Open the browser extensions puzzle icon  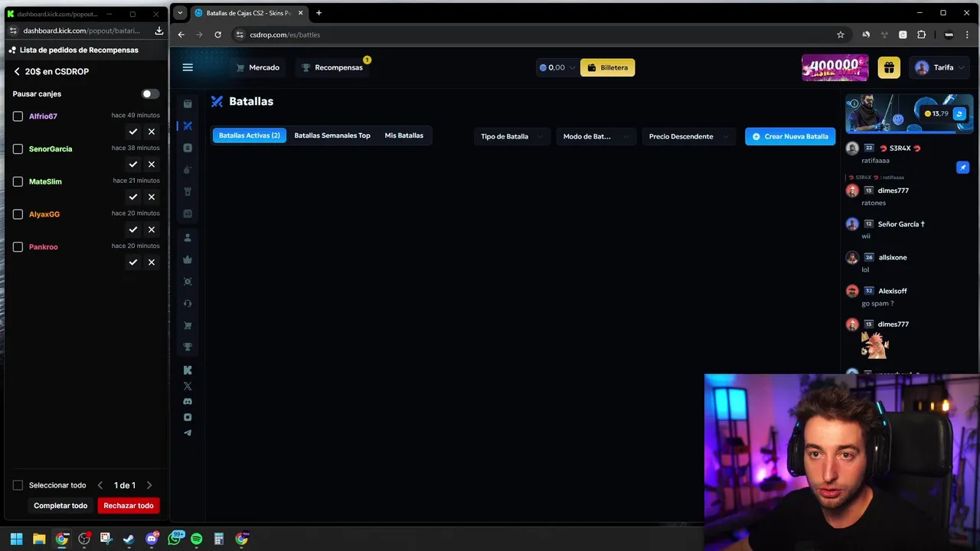[921, 34]
